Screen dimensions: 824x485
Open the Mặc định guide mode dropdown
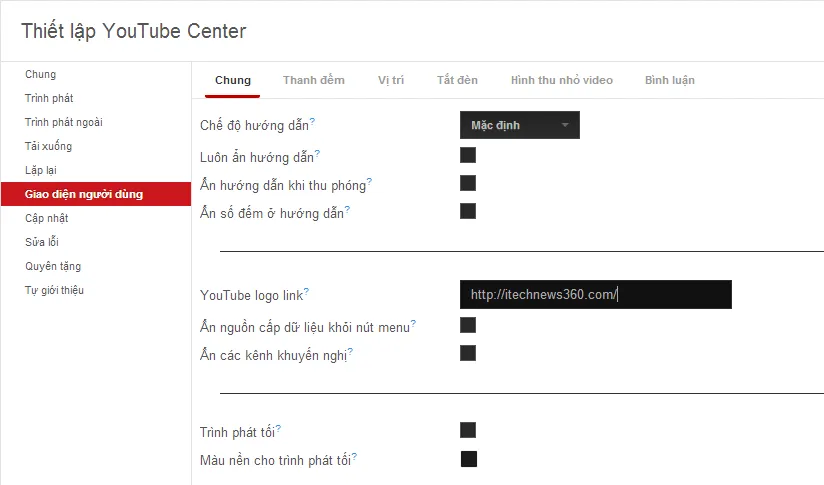[520, 125]
